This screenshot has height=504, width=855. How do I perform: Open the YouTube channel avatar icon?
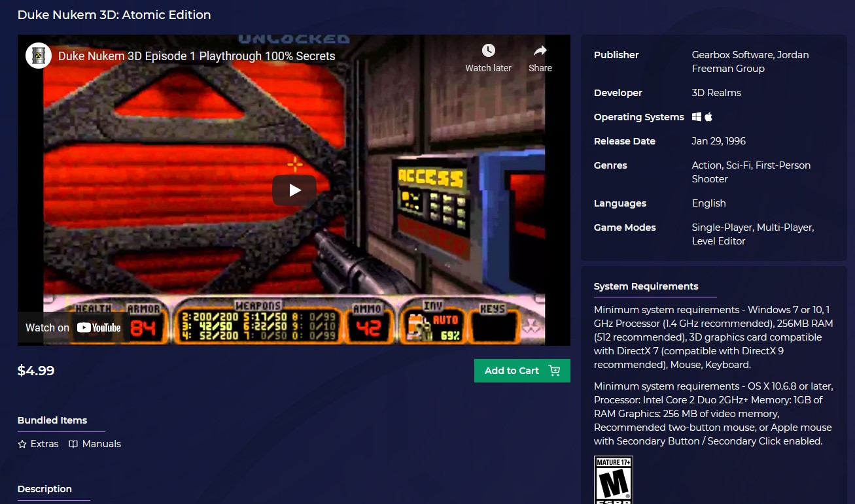pyautogui.click(x=39, y=56)
